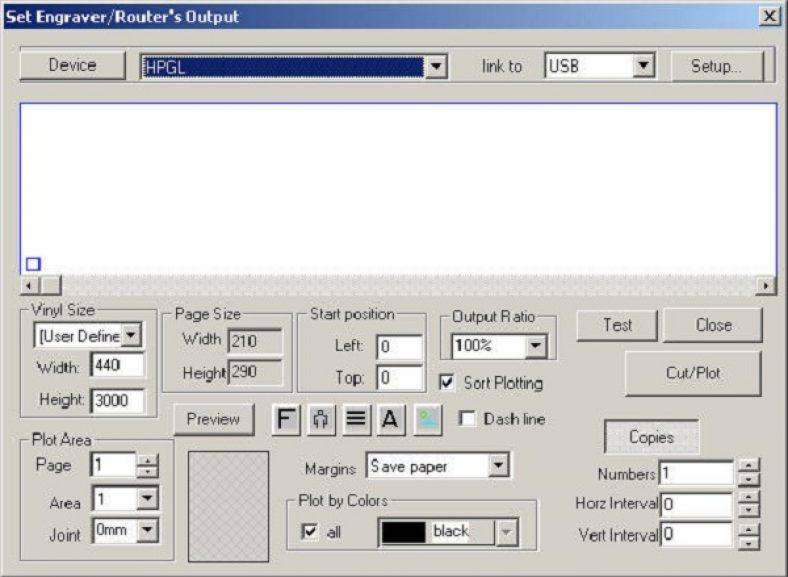Click the hatched page layout thumbnail
The height and width of the screenshot is (577, 788).
click(x=229, y=506)
